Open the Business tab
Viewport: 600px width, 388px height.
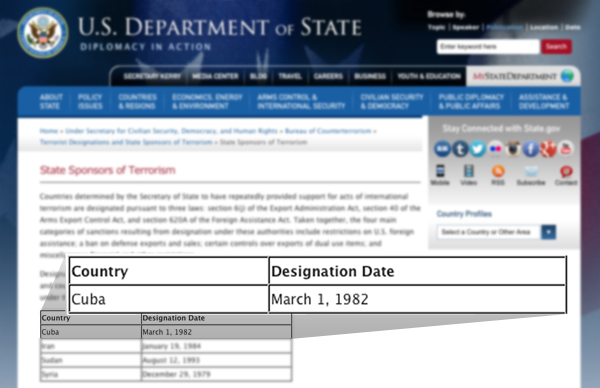pyautogui.click(x=370, y=76)
